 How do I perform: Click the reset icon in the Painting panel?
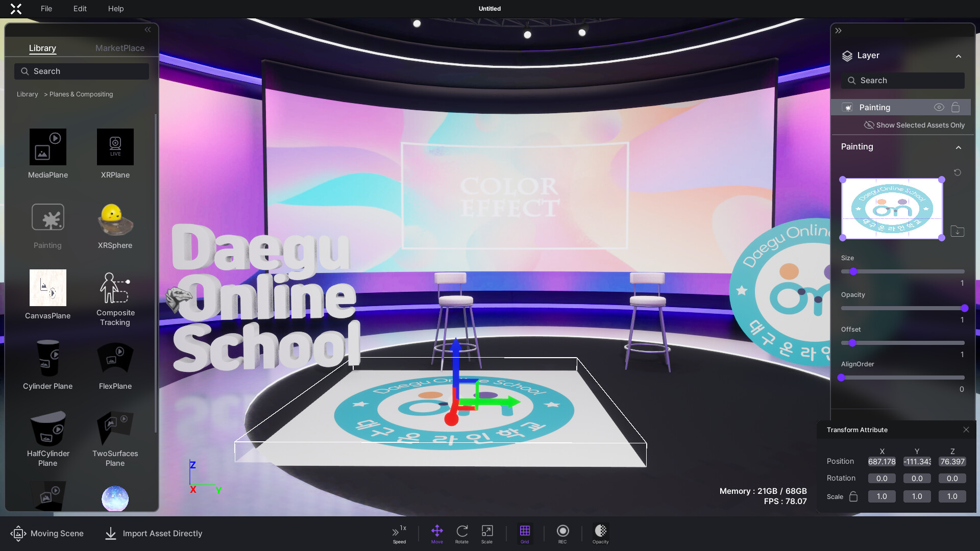click(x=957, y=172)
